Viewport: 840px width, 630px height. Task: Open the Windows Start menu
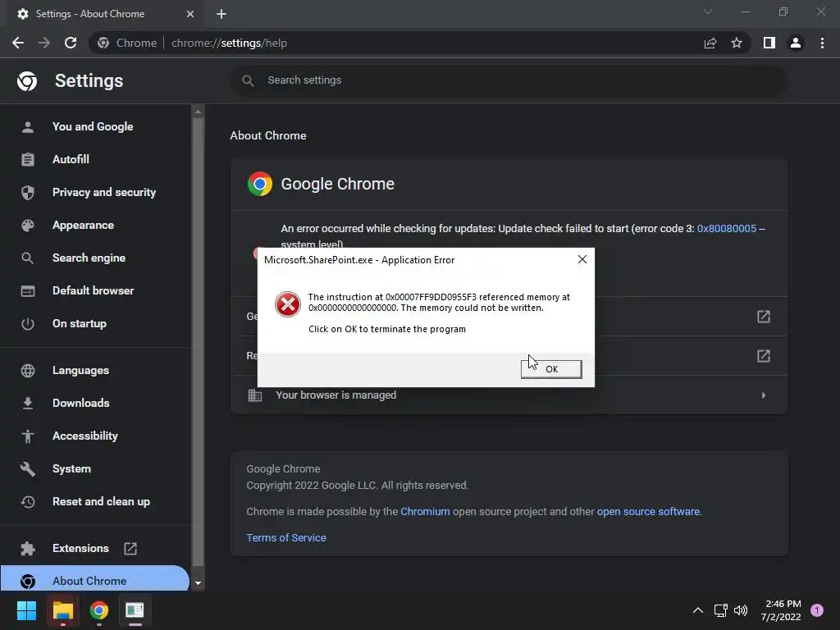click(26, 610)
